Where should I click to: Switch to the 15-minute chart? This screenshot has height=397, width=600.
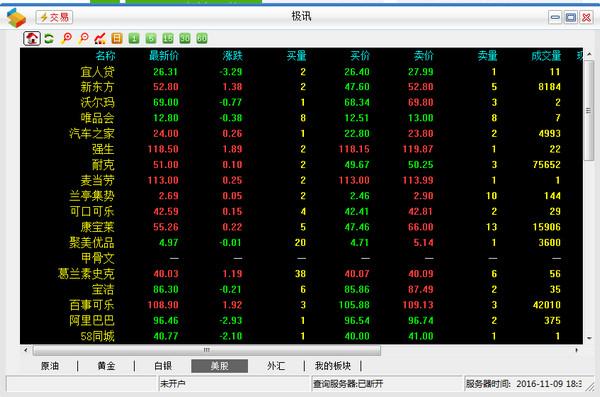pos(168,38)
